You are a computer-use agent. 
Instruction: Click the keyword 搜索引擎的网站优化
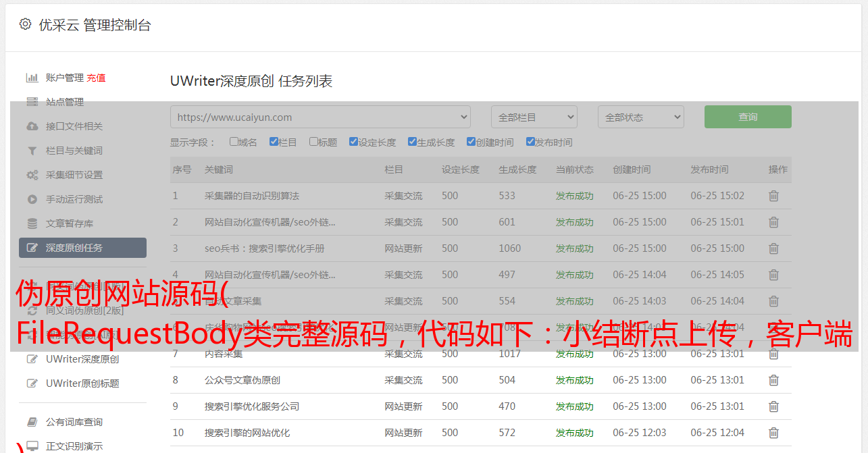coord(247,433)
